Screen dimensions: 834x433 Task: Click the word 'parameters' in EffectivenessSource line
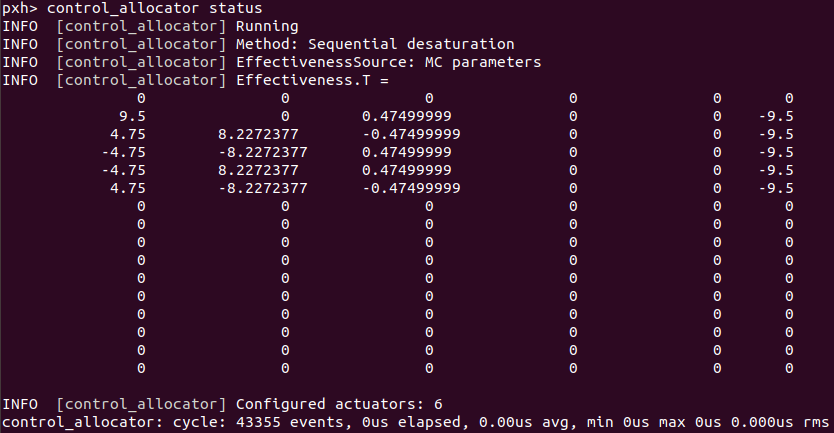(496, 63)
